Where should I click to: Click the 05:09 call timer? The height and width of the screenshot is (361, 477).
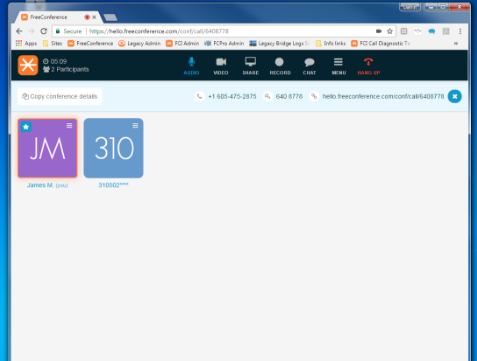pyautogui.click(x=55, y=61)
